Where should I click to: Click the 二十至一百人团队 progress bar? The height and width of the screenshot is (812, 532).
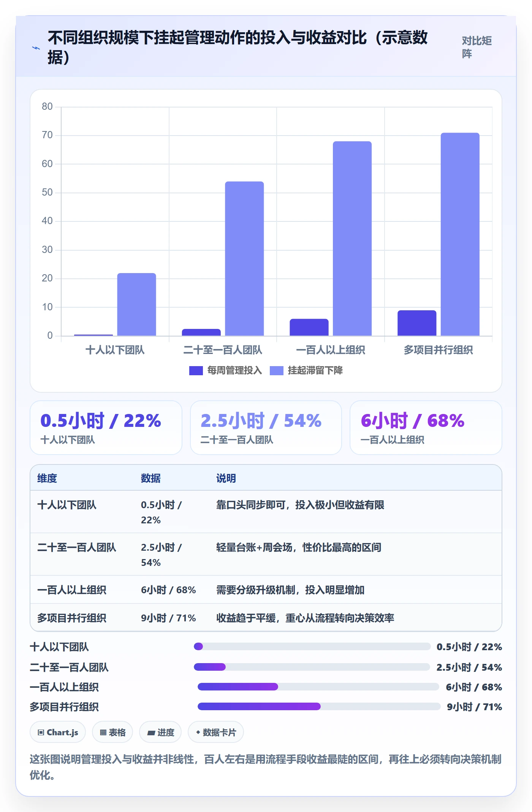[x=312, y=667]
